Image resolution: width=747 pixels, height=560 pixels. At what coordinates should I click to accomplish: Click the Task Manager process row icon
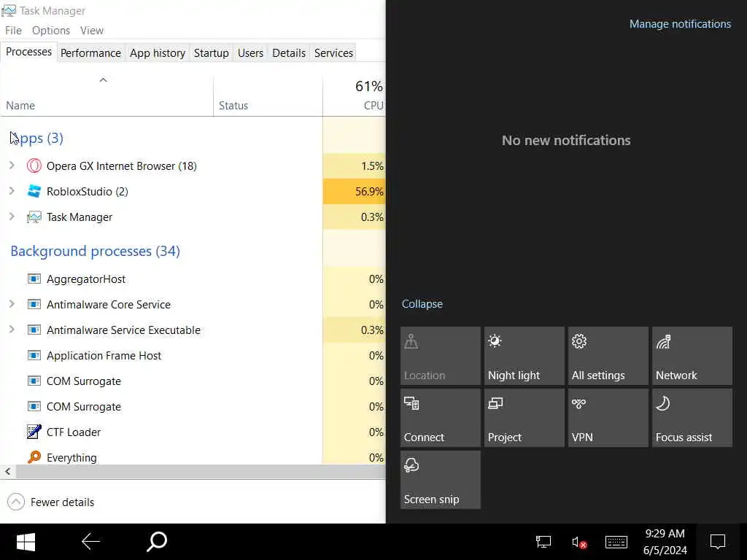pos(34,217)
